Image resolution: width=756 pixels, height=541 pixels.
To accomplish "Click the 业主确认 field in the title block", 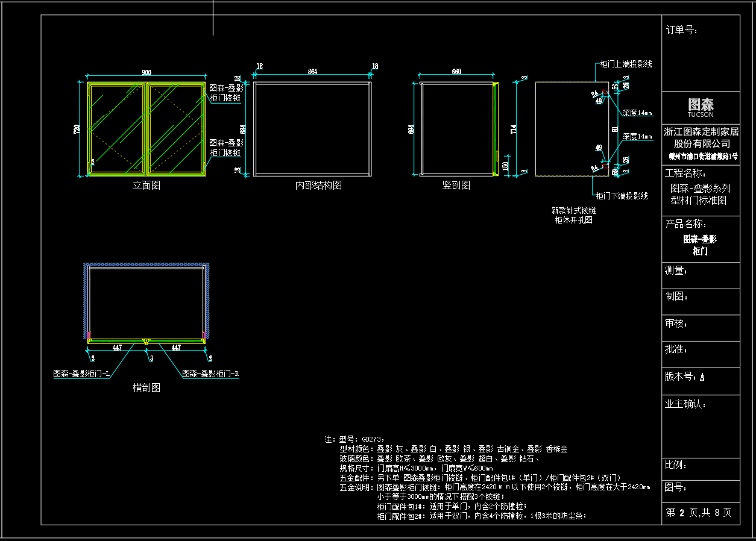I will (x=701, y=426).
